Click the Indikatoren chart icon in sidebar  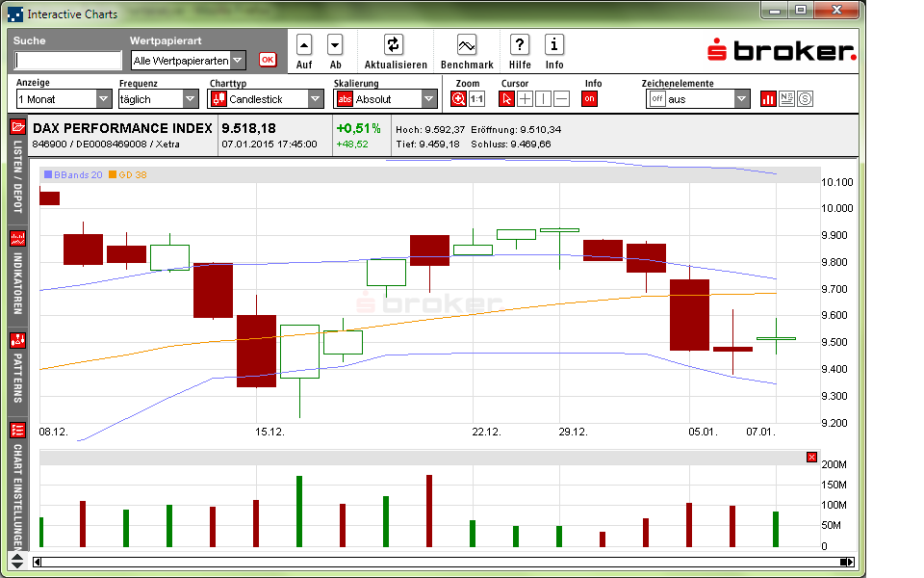click(17, 238)
